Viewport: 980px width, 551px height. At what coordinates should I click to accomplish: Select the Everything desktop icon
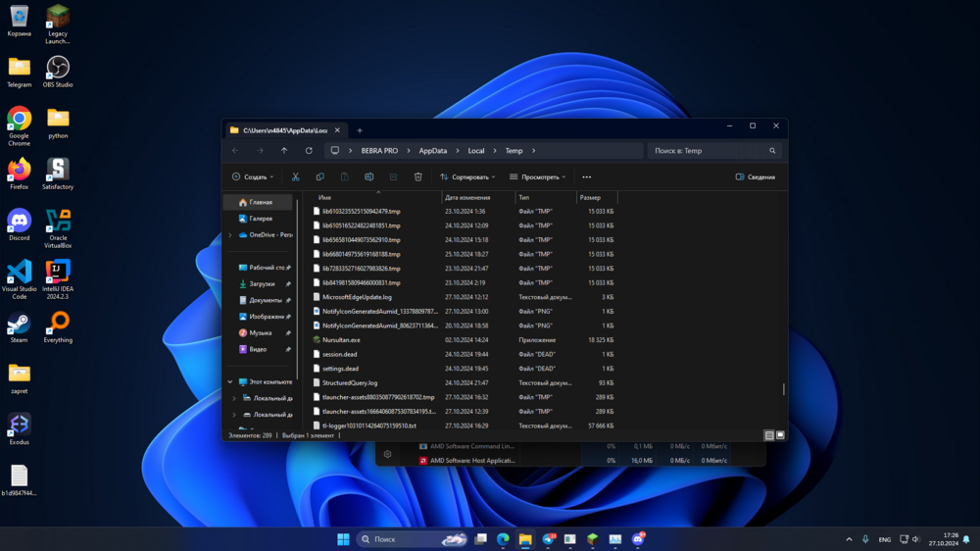coord(58,327)
